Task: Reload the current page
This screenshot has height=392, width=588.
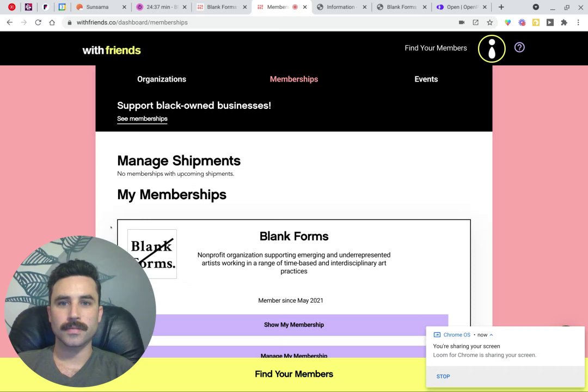Action: pos(38,22)
